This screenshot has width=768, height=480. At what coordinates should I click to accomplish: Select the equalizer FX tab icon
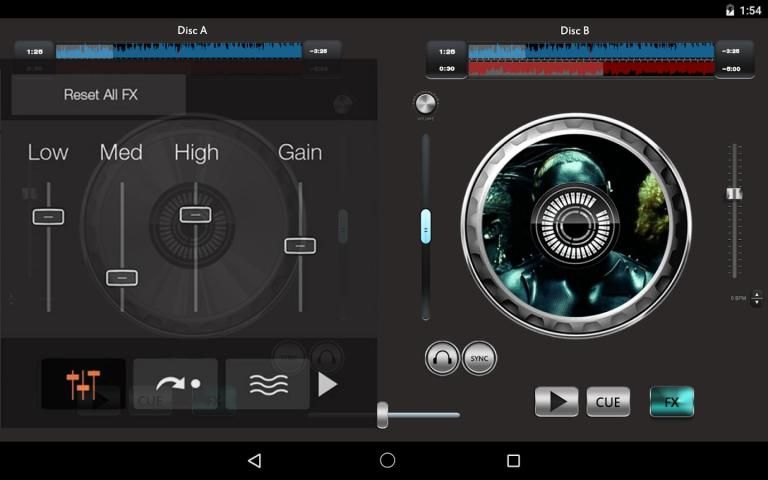pos(83,384)
